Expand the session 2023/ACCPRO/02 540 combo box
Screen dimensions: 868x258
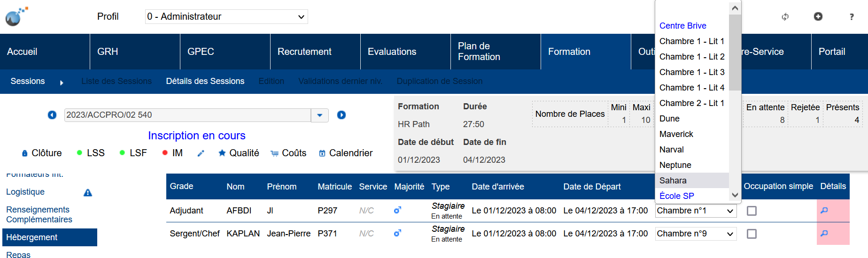(319, 115)
